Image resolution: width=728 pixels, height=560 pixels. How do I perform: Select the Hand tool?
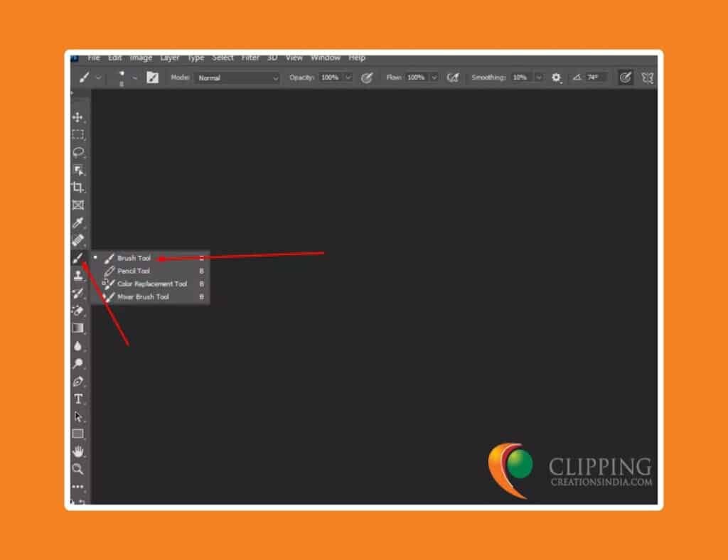[x=79, y=451]
